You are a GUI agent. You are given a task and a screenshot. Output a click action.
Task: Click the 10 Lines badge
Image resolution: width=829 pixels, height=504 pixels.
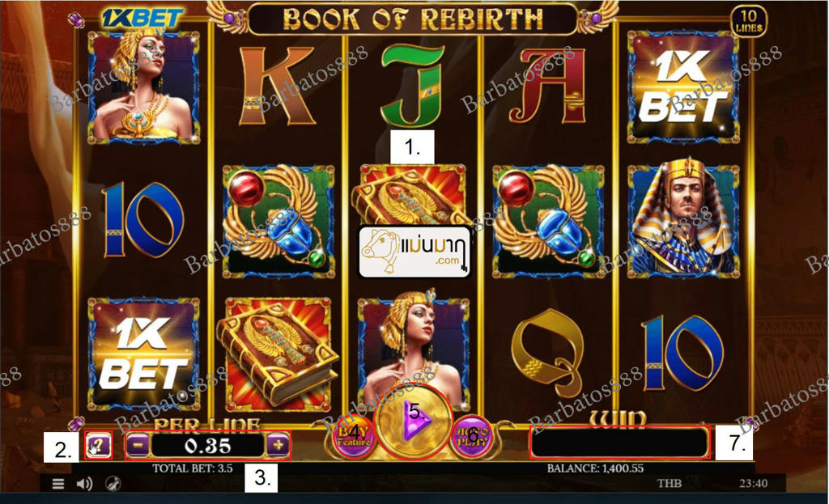[x=748, y=21]
